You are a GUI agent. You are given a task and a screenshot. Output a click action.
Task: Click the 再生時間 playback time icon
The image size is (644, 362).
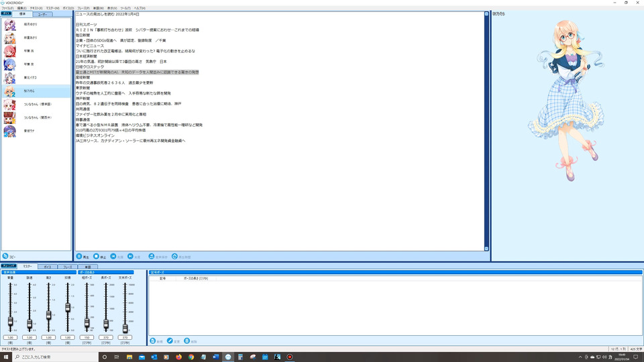174,256
